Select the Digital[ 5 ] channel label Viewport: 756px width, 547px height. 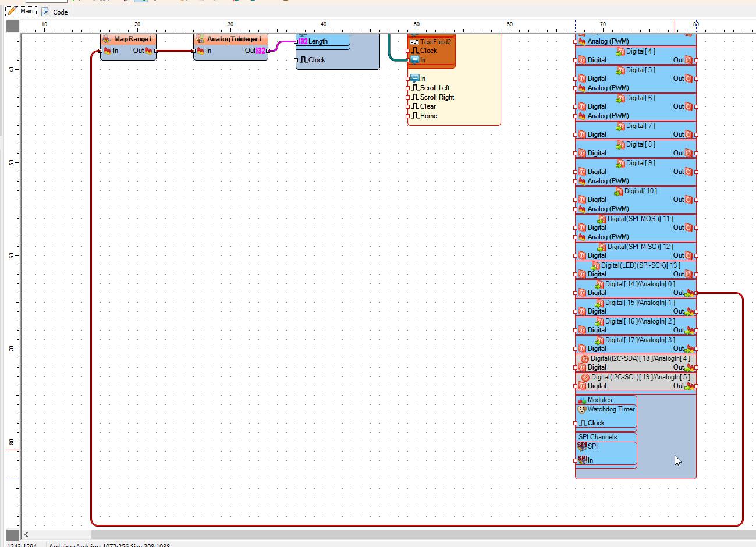pyautogui.click(x=640, y=70)
